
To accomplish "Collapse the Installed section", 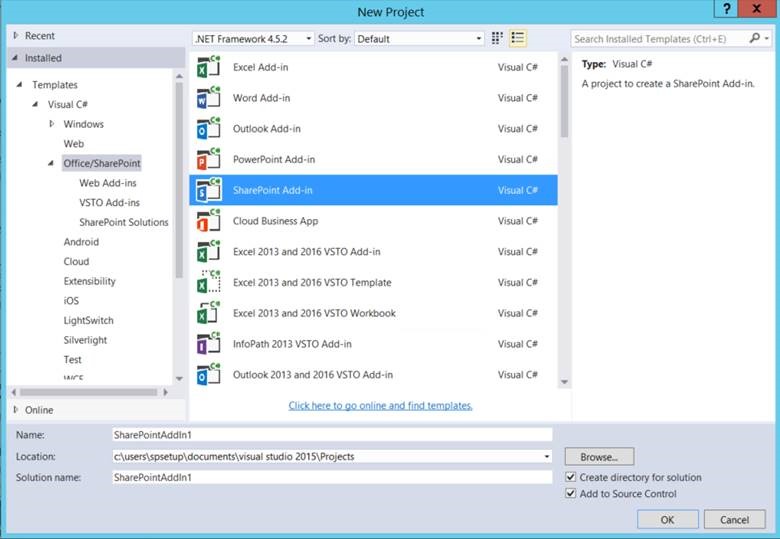I will 15,58.
